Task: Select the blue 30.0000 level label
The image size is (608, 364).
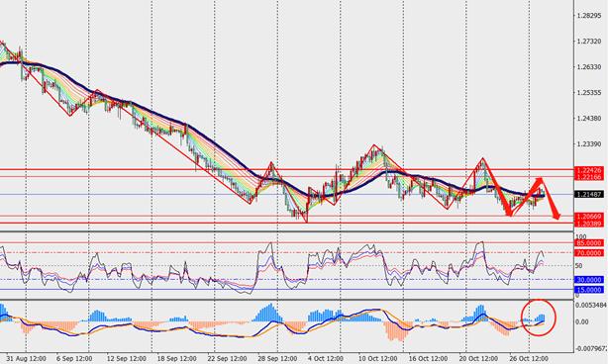Action: tap(589, 280)
